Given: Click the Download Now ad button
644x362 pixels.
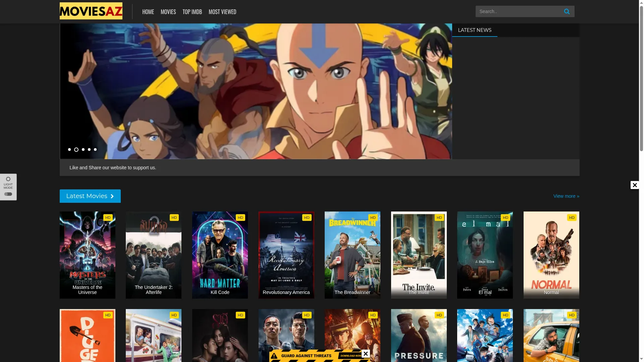Looking at the screenshot, I should 351,356.
